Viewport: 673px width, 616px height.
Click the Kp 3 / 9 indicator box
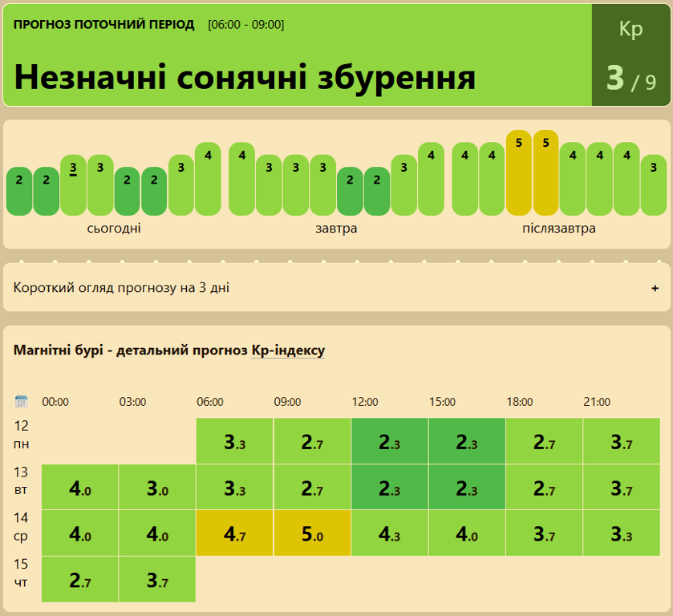(x=631, y=55)
